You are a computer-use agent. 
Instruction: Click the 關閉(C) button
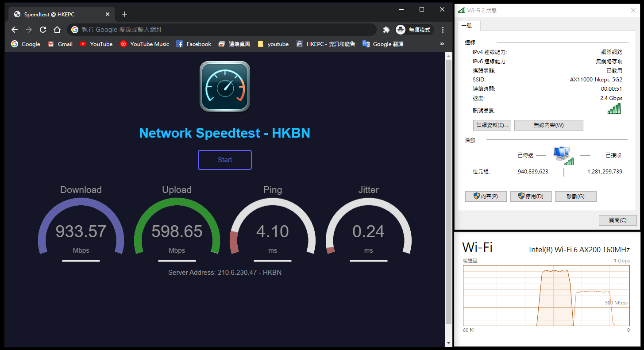[618, 220]
